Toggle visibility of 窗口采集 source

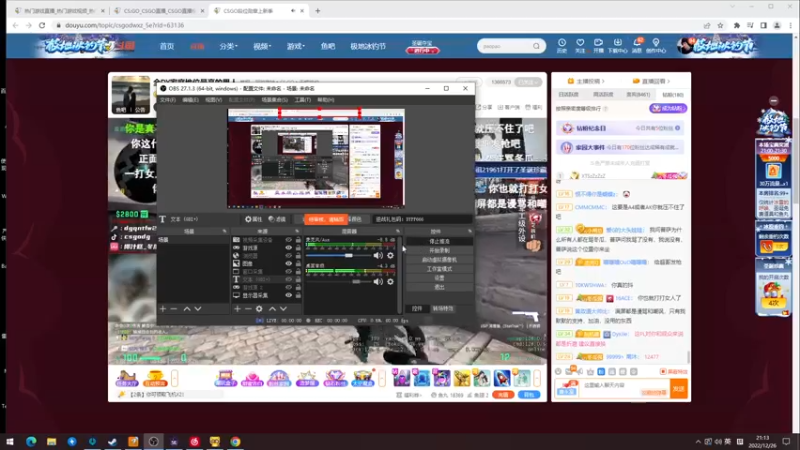[289, 271]
